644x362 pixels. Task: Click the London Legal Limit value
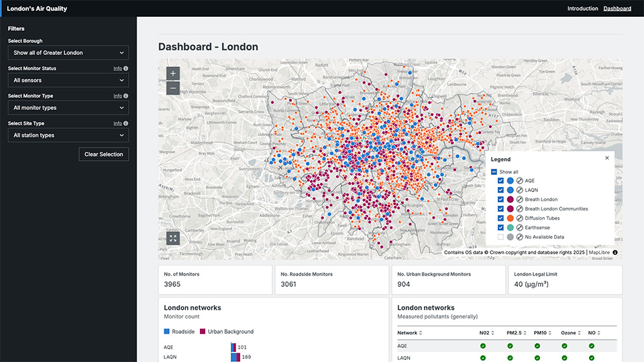pyautogui.click(x=531, y=284)
